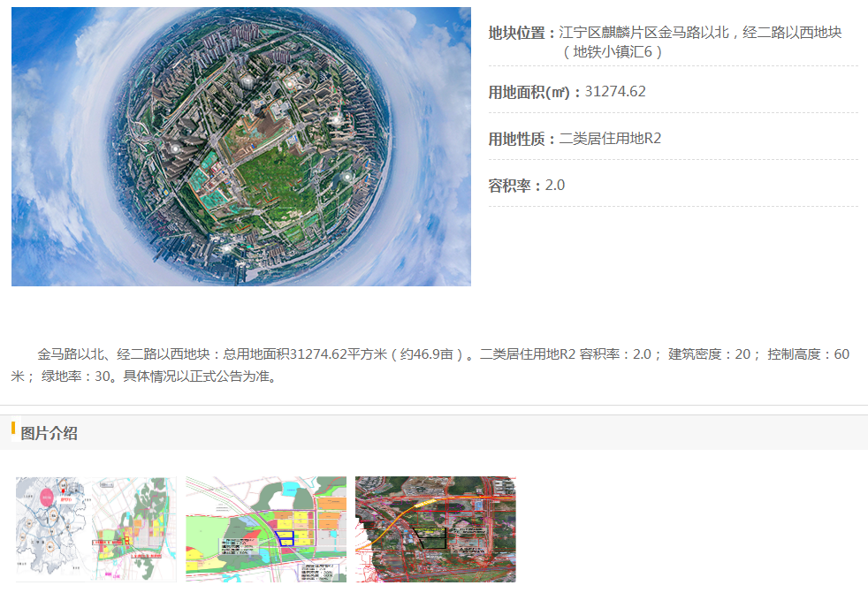868x593 pixels.
Task: Click the orange marker beside 图片介绍
Action: 12,428
